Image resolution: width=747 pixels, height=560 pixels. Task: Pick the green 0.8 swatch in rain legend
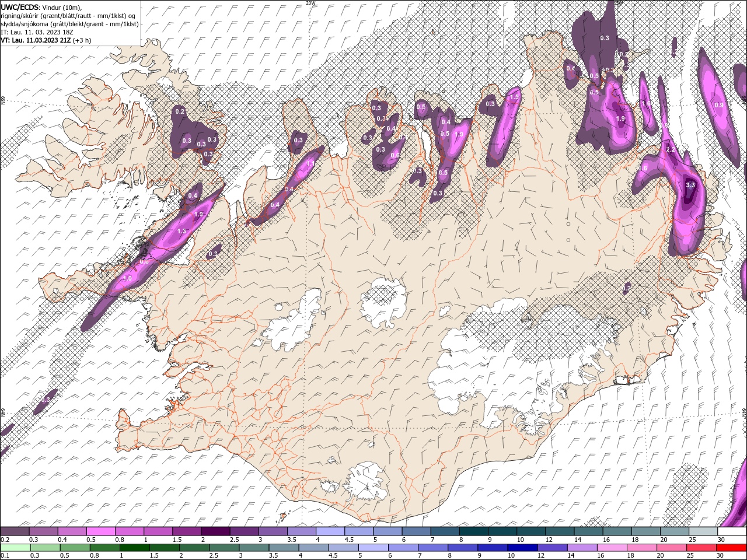pyautogui.click(x=105, y=547)
